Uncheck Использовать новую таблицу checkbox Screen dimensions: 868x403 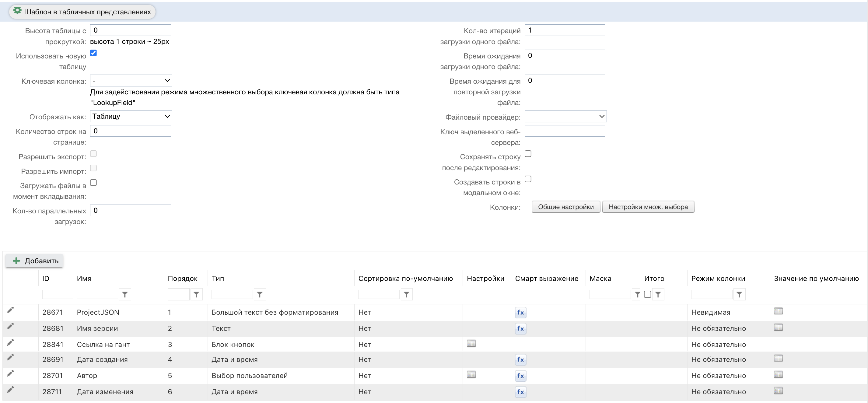point(94,53)
